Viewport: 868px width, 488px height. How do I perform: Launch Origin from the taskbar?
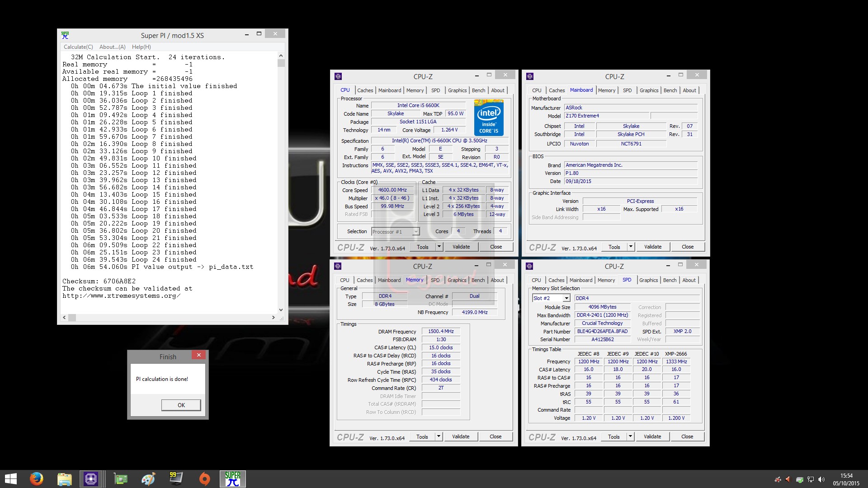tap(204, 479)
